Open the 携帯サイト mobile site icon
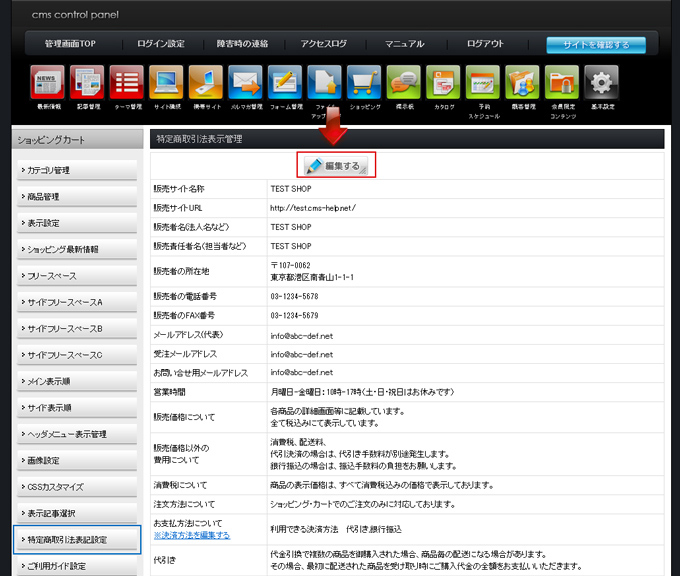This screenshot has height=576, width=680. point(205,82)
